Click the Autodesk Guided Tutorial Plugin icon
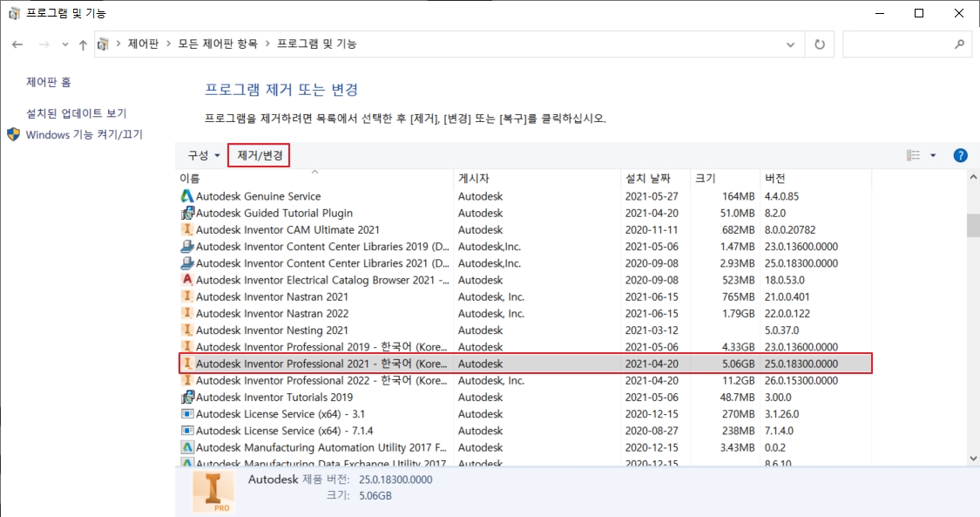Screen dimensions: 980x517 coord(187,214)
